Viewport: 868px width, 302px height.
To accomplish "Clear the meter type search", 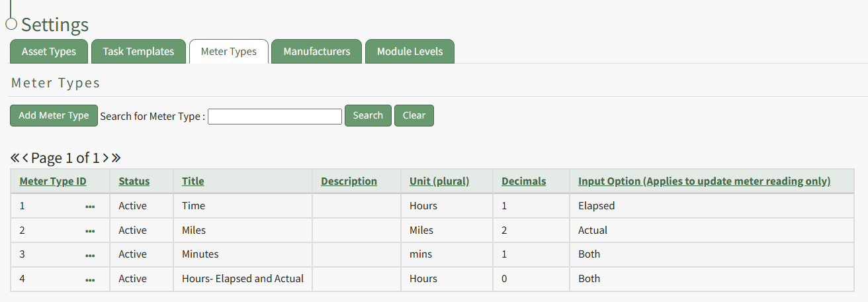I will click(413, 115).
